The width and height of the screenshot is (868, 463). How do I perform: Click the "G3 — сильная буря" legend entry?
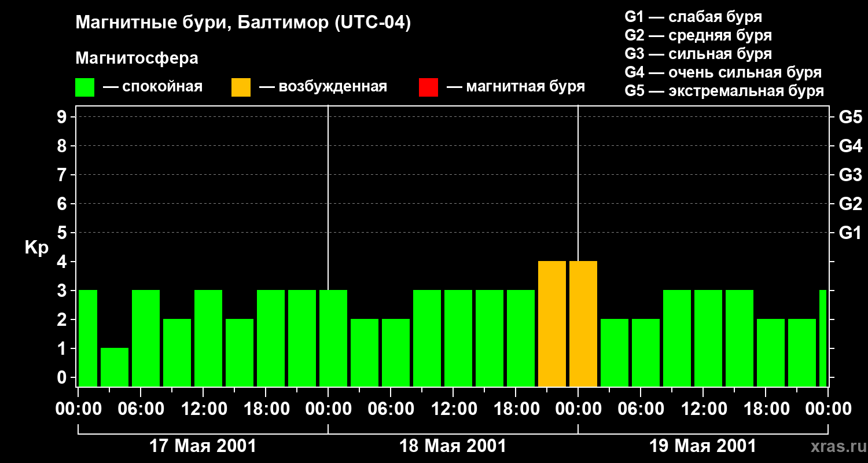pos(698,54)
